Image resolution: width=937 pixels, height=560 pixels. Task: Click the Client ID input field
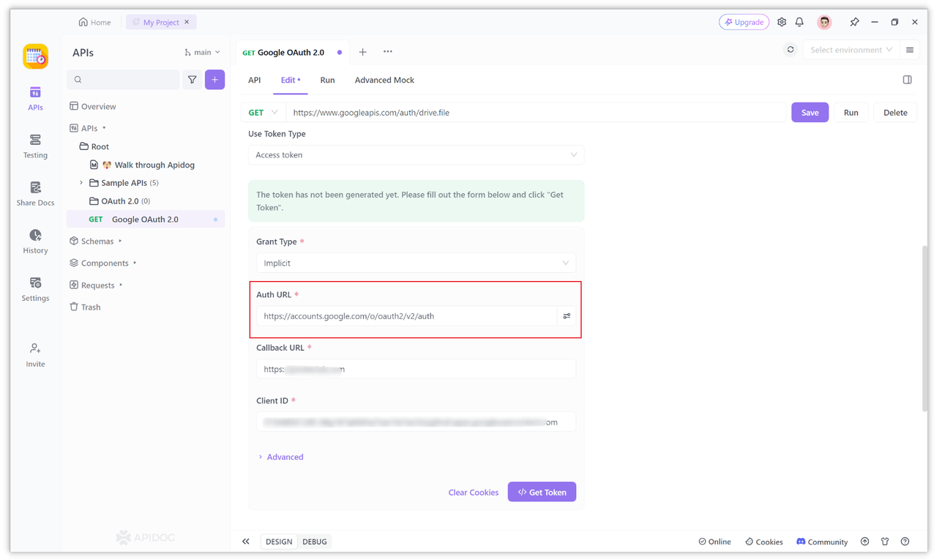[416, 422]
